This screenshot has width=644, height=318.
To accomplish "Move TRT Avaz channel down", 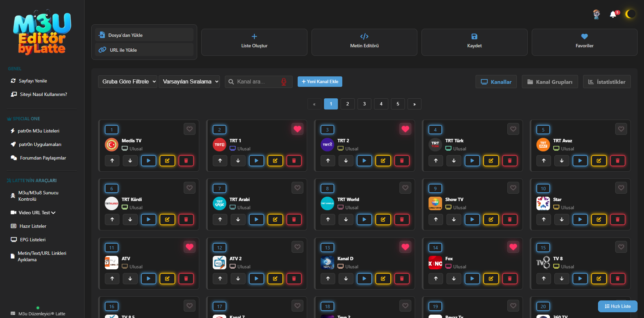I will point(562,161).
